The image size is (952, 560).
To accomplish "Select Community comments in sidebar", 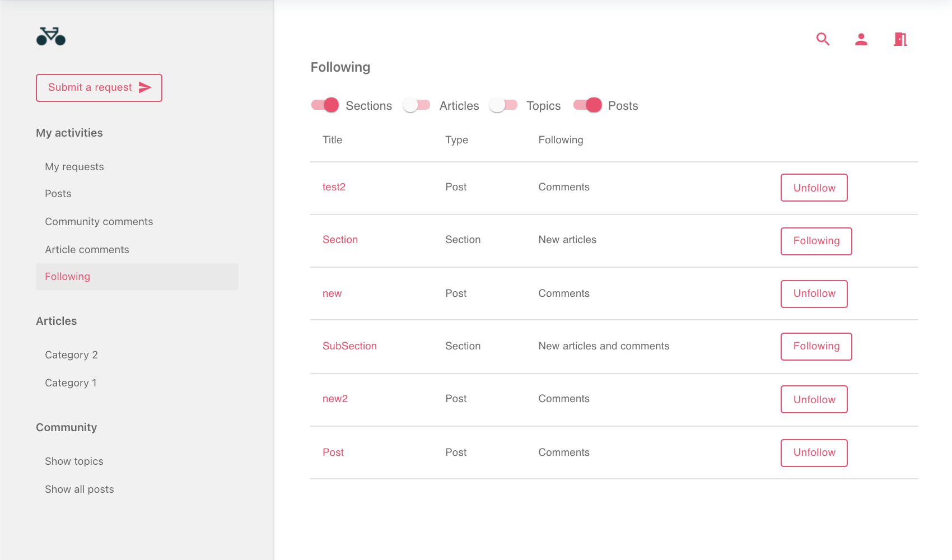I will (x=99, y=222).
